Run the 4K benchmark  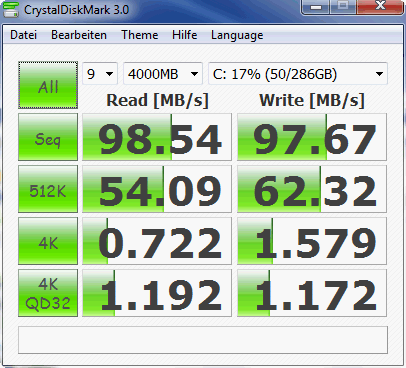tap(48, 241)
